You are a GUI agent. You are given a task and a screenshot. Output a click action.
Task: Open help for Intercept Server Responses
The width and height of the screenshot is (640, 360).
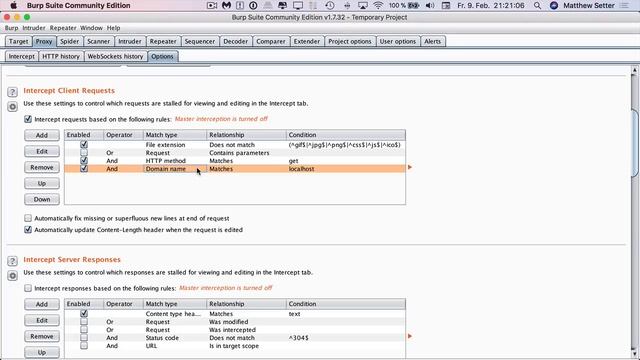12,261
